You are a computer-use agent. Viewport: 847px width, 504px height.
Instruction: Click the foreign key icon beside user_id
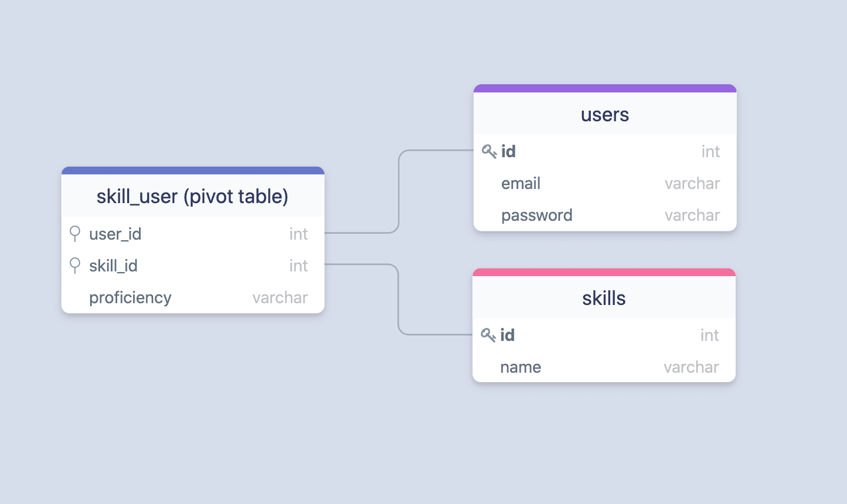point(75,234)
